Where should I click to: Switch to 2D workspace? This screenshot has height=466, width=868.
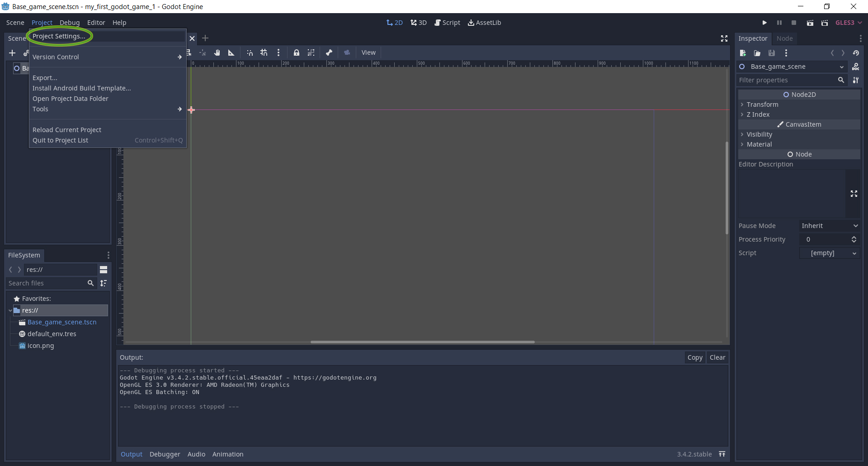[395, 23]
